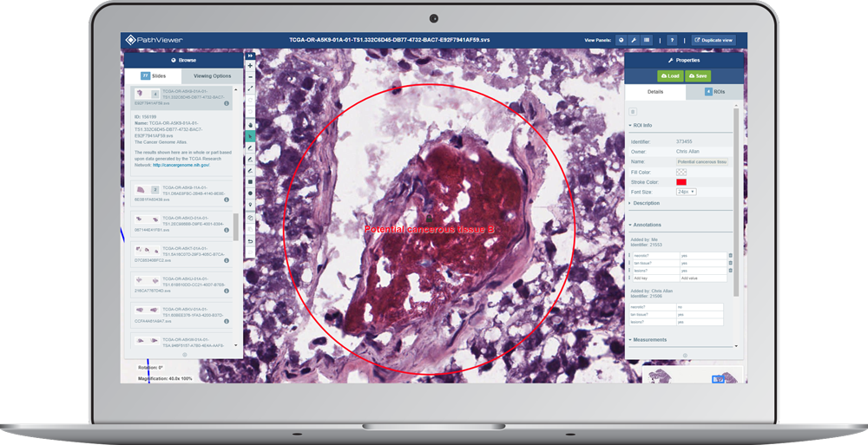The height and width of the screenshot is (445, 868).
Task: Select the ellipse ROI tool
Action: pos(250,193)
